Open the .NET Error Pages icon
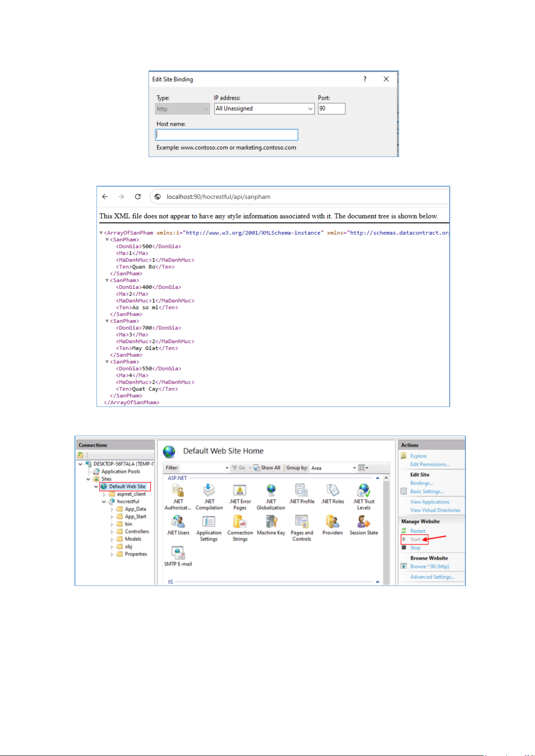The width and height of the screenshot is (535, 756). (x=240, y=490)
